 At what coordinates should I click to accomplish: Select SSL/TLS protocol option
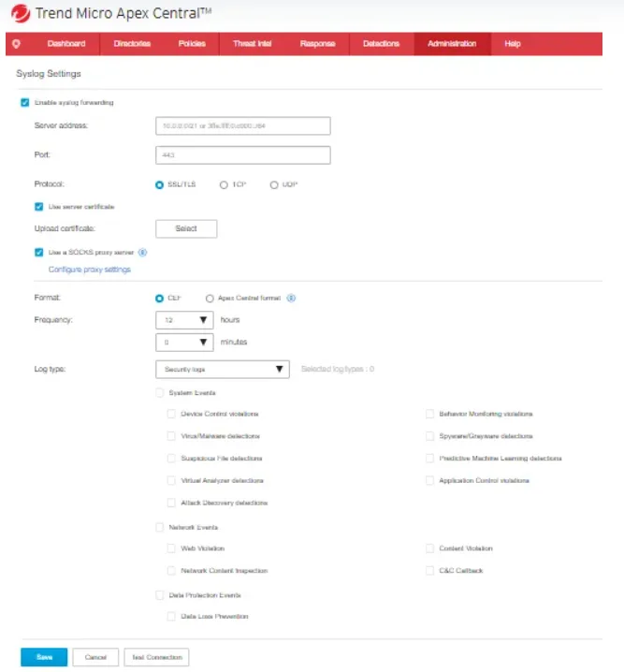159,184
